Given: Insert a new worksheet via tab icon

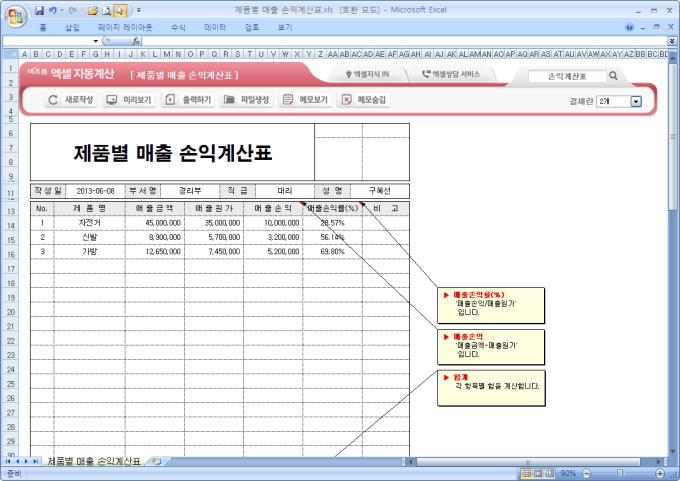Looking at the screenshot, I should [157, 461].
